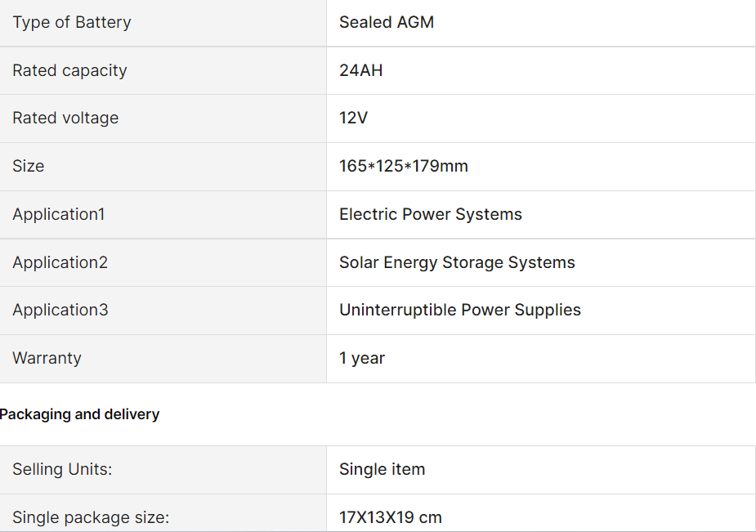Select Solar Energy Storage Systems text
Screen dimensions: 756x532
[x=457, y=262]
